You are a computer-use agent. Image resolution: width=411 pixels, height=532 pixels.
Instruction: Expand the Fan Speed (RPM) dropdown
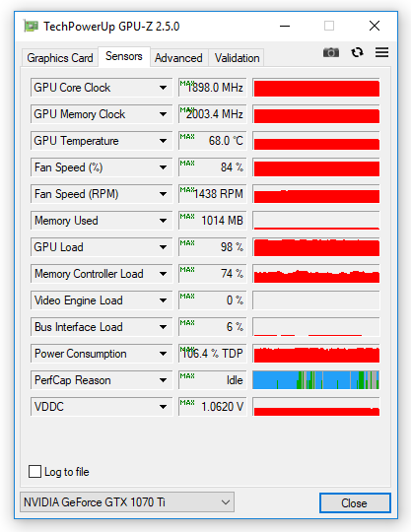tap(102, 194)
